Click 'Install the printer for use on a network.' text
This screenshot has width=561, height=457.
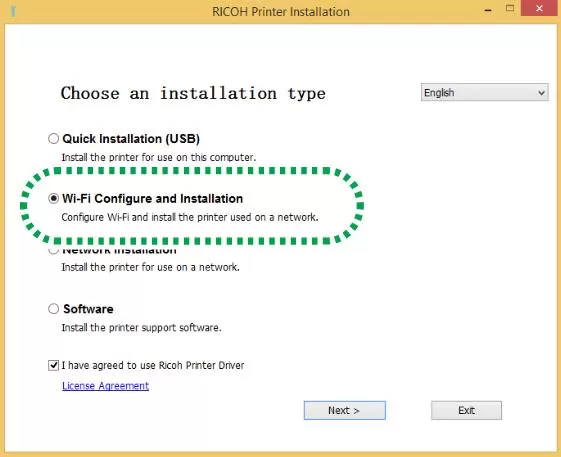(x=151, y=267)
